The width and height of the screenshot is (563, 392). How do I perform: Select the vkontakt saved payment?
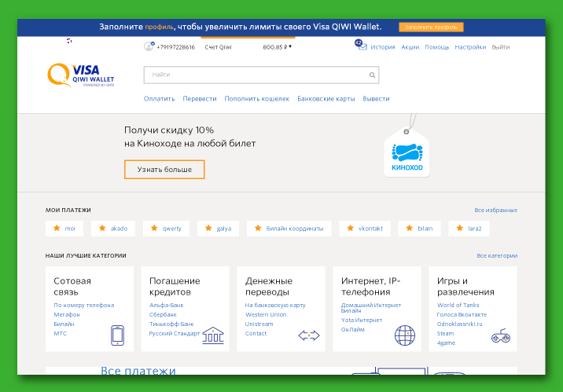(x=365, y=229)
